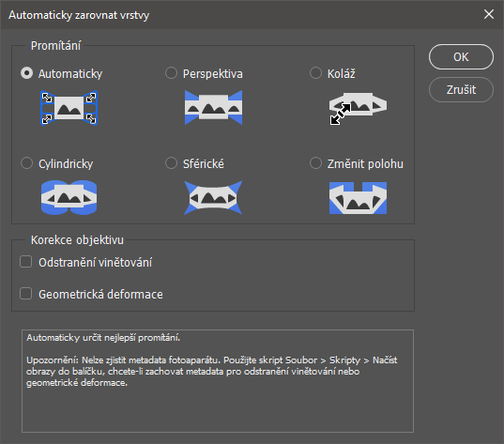Image resolution: width=504 pixels, height=444 pixels.
Task: Click the Sférické projection illustration icon
Action: tap(213, 198)
